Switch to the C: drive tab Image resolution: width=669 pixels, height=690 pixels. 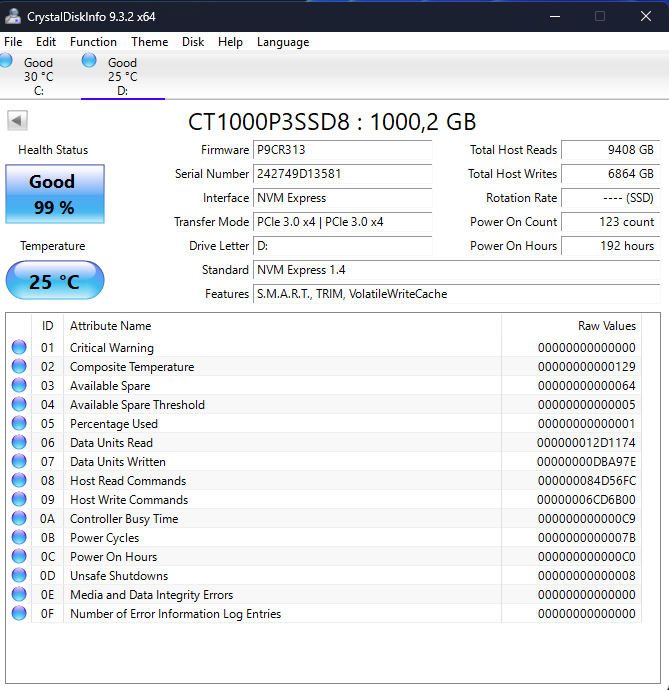[x=38, y=76]
